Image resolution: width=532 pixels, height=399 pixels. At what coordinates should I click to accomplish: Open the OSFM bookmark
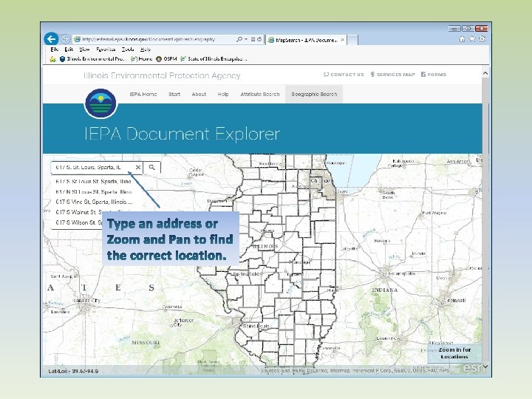click(166, 59)
